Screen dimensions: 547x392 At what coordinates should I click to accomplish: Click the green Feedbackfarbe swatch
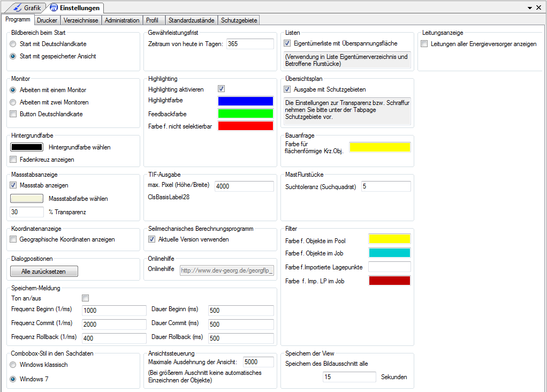coord(246,114)
